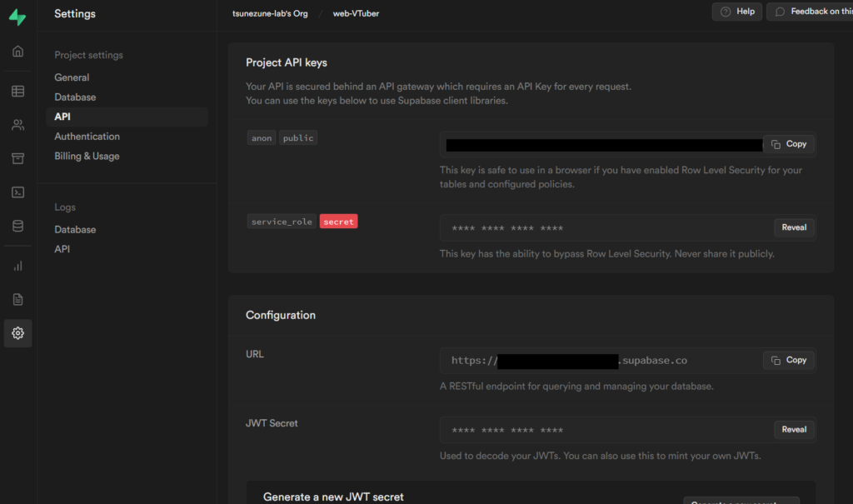853x504 pixels.
Task: Open the Home icon in sidebar
Action: coord(17,52)
